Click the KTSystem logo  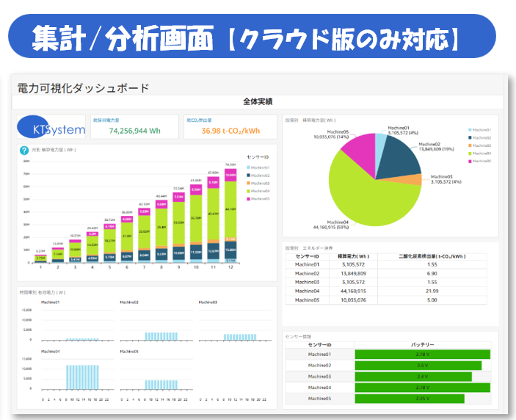[52, 128]
